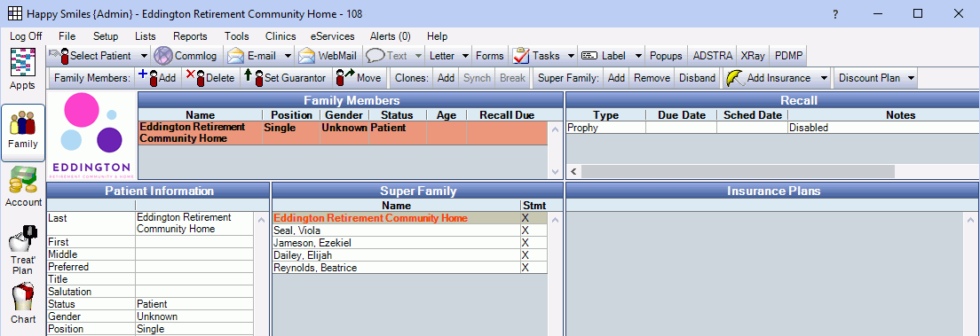Select Reynolds, Beatrice in Super Family
This screenshot has width=980, height=336.
[x=409, y=268]
